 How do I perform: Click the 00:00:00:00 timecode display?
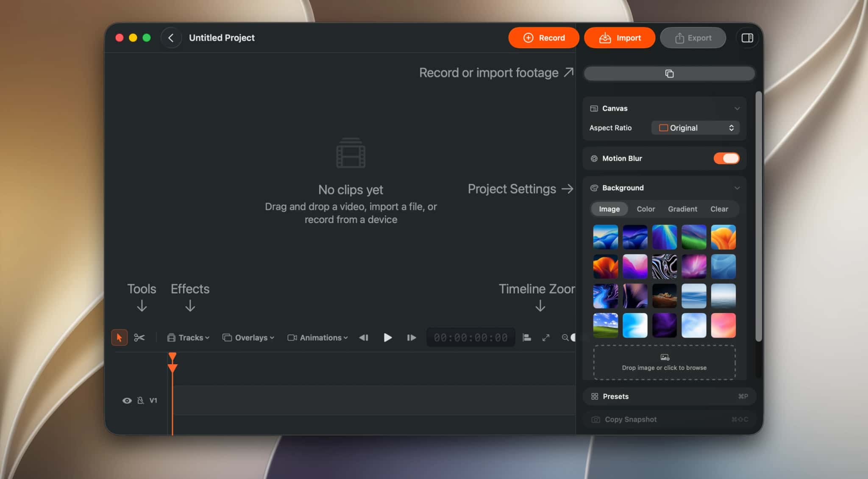(470, 338)
